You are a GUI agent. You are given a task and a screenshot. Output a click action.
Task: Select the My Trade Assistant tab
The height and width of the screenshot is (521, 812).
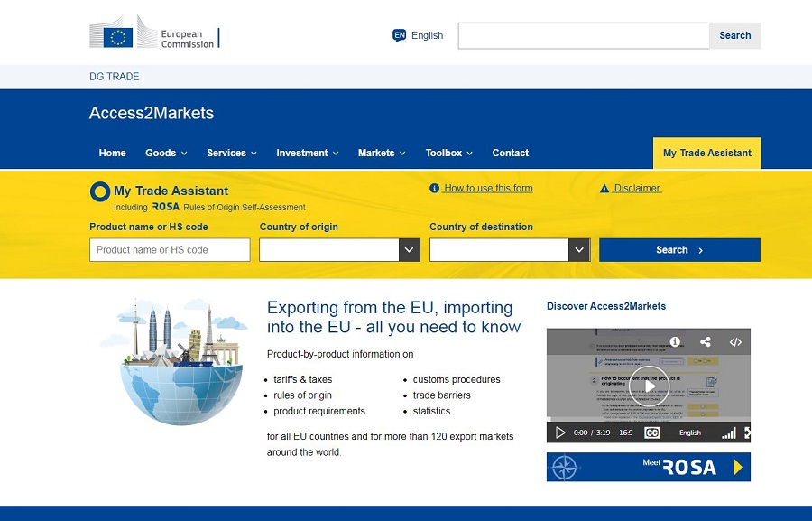pos(706,154)
